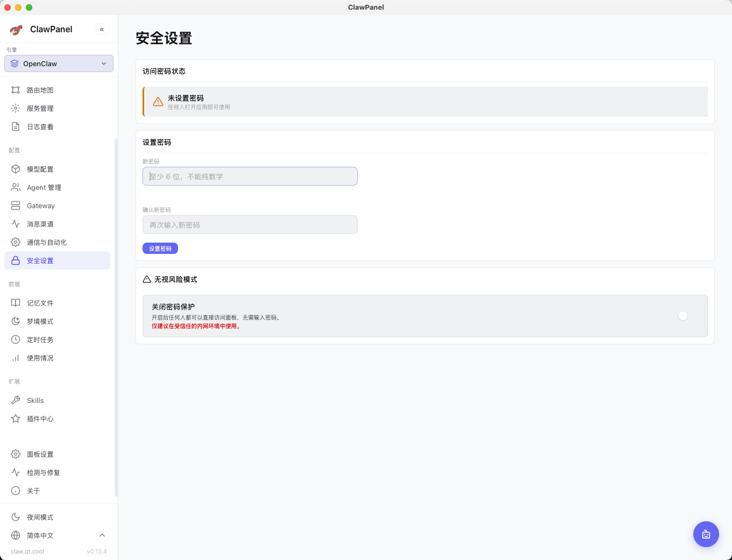Click the Agent management users icon
The width and height of the screenshot is (732, 560).
[16, 187]
